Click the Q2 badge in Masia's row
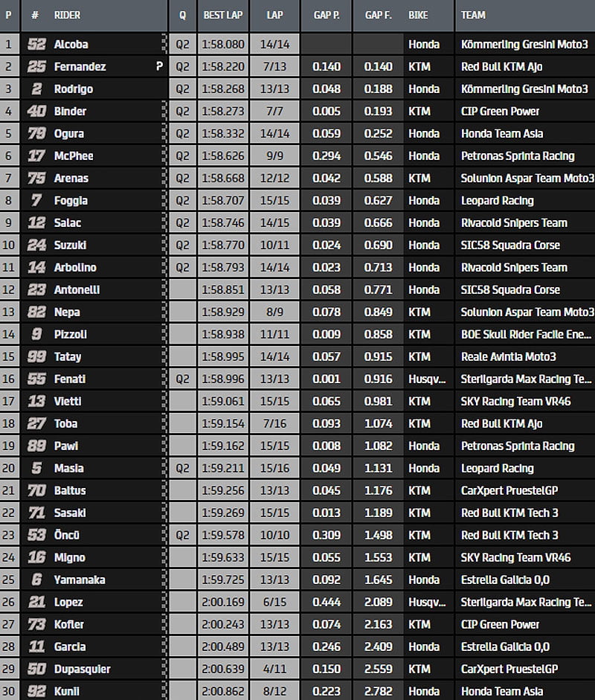 (x=182, y=469)
